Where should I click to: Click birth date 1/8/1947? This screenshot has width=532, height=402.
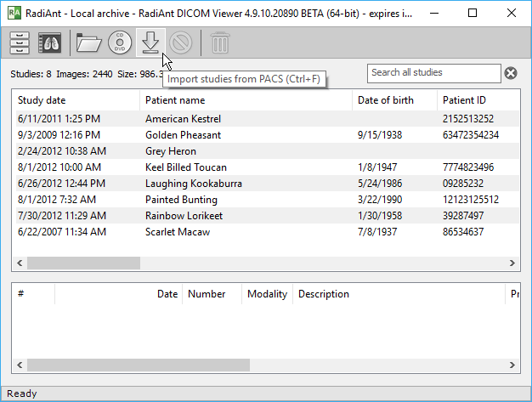coord(377,167)
